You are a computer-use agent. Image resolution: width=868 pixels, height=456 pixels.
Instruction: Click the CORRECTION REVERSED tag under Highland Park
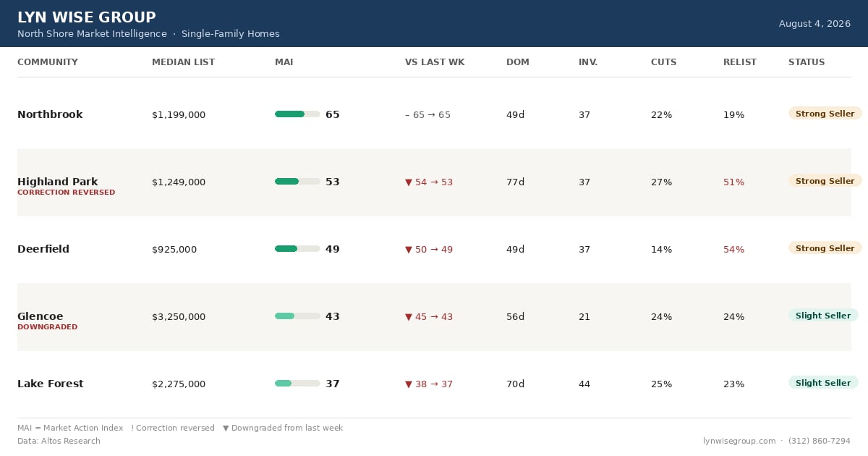[x=66, y=193]
